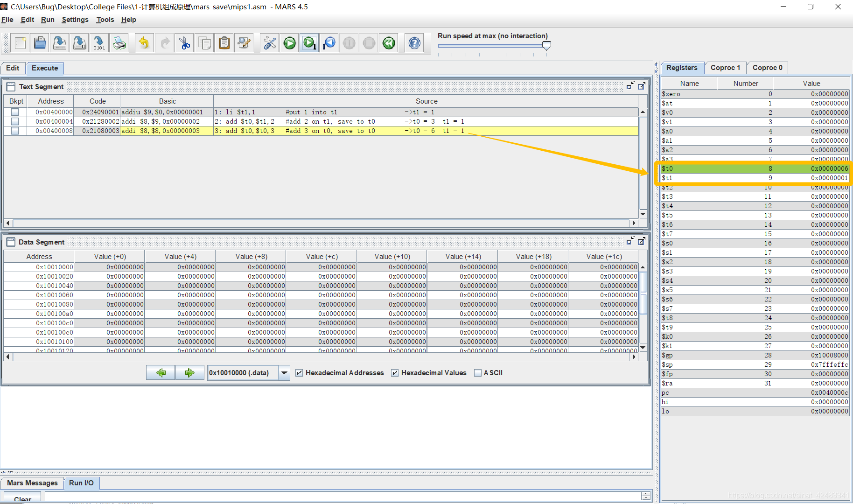
Task: Click the Save As toolbar icon
Action: point(80,43)
